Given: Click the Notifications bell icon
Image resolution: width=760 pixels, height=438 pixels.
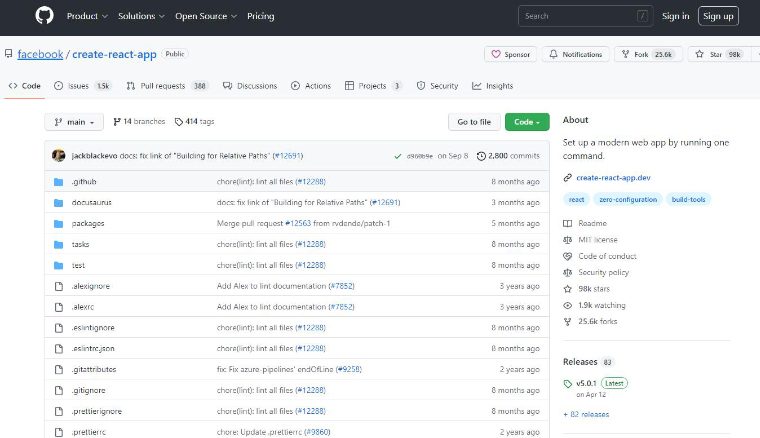Looking at the screenshot, I should [554, 54].
